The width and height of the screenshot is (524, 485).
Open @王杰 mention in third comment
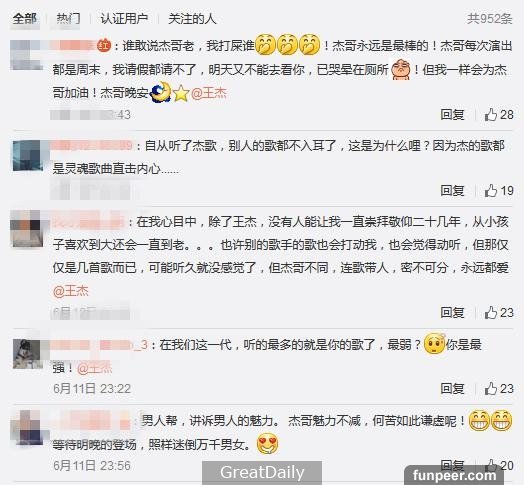coord(71,291)
